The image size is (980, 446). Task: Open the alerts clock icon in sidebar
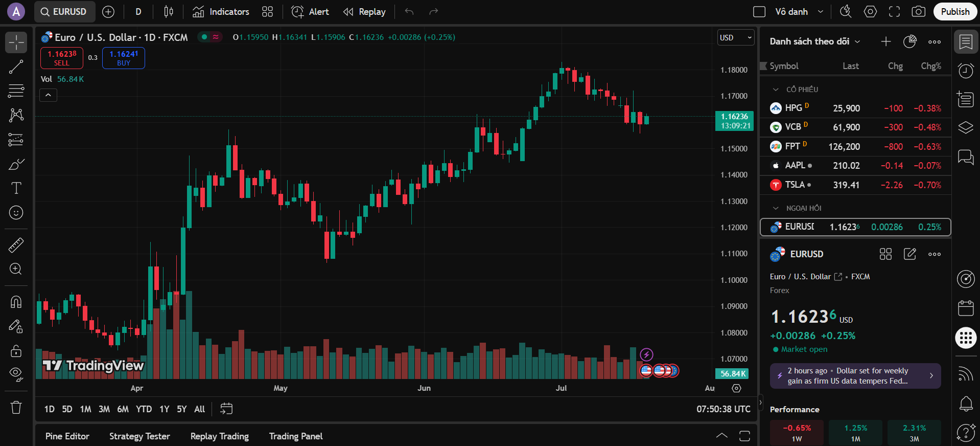tap(966, 71)
